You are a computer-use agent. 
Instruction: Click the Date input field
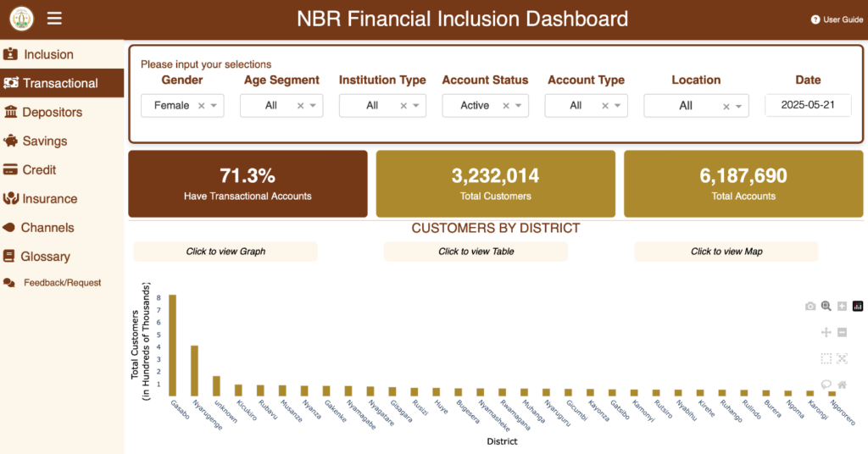(807, 106)
